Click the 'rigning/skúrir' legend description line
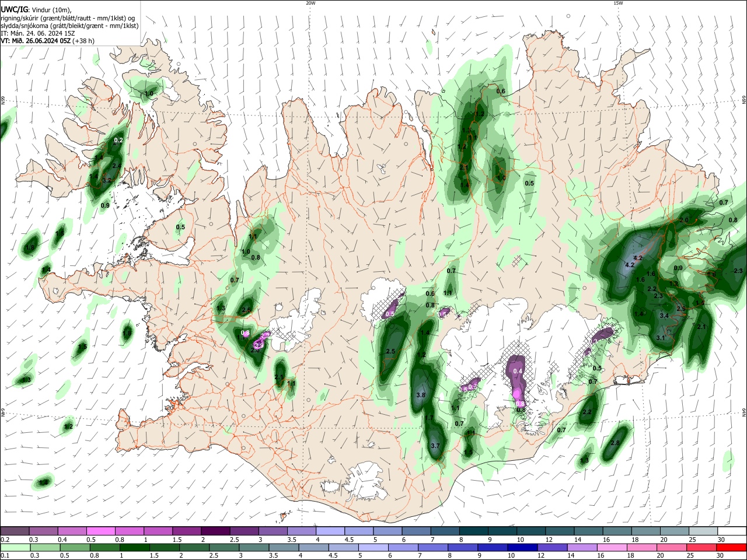Image resolution: width=747 pixels, height=560 pixels. point(68,18)
